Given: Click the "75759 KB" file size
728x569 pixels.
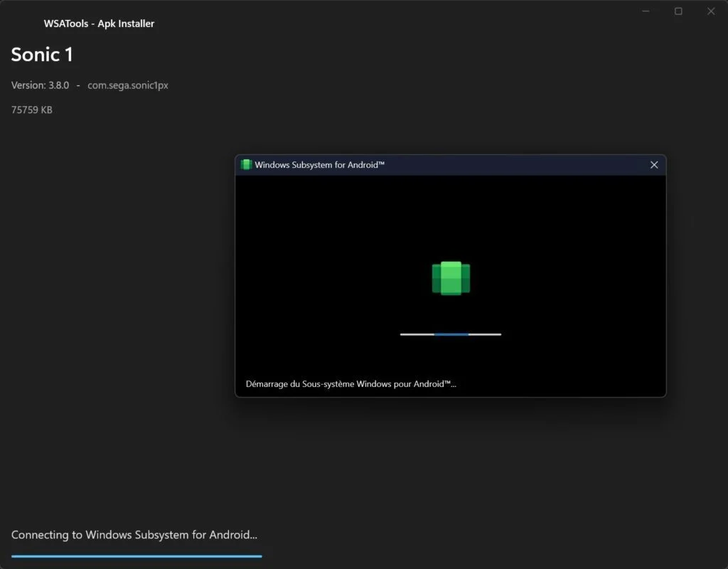Looking at the screenshot, I should [x=31, y=110].
